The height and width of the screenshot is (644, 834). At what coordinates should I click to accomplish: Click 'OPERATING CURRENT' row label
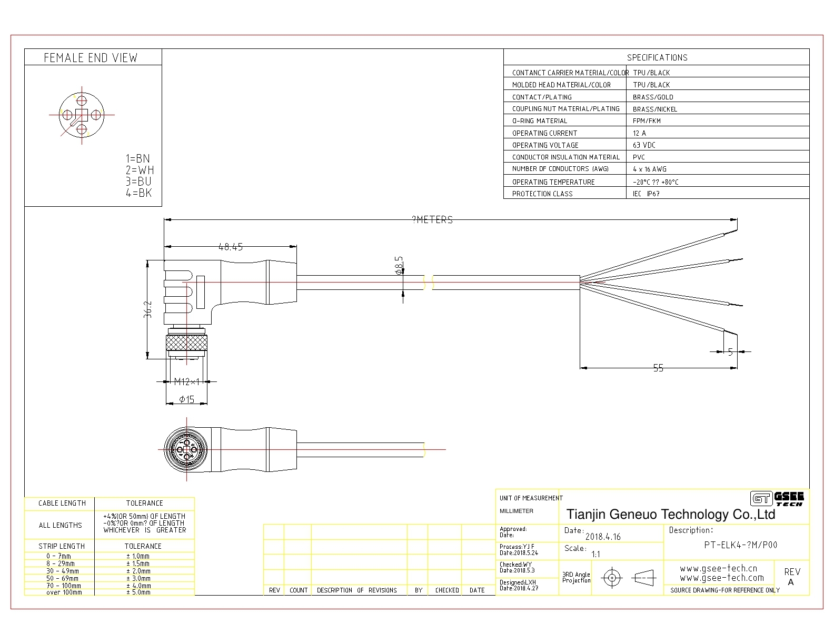click(544, 133)
